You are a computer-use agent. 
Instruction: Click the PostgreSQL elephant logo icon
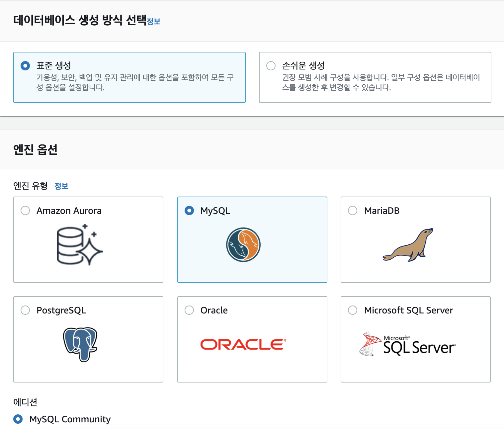(x=80, y=344)
